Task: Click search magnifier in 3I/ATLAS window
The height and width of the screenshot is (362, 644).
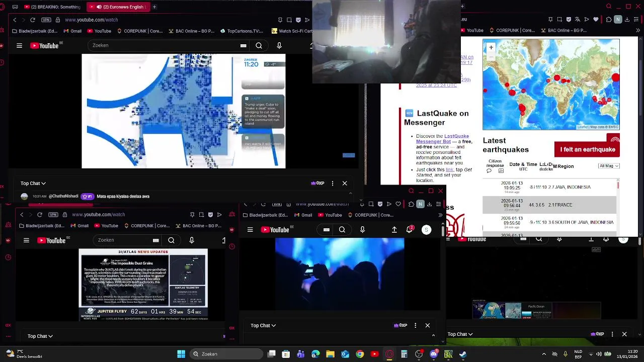Action: click(171, 240)
